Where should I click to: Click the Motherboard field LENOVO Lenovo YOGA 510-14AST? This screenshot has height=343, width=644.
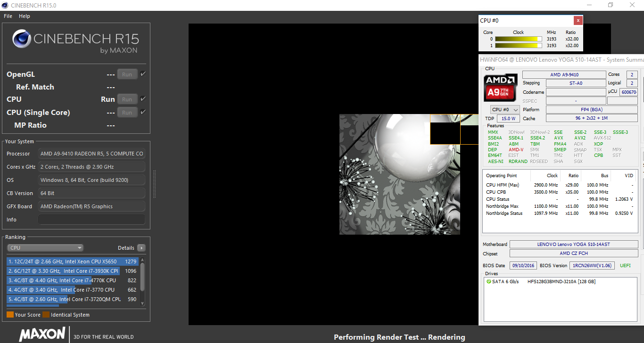point(573,245)
